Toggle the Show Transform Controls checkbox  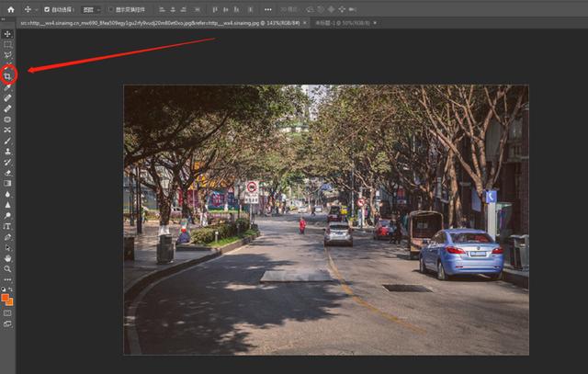pyautogui.click(x=110, y=9)
